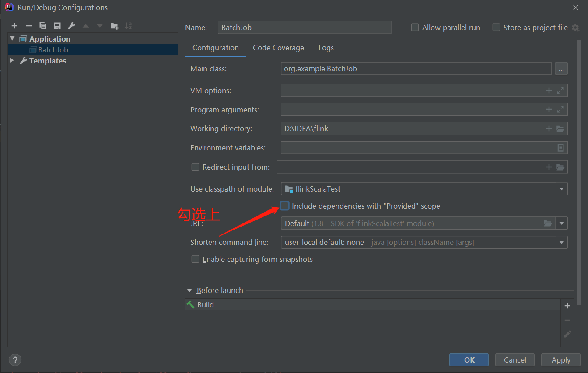Viewport: 588px width, 373px height.
Task: Browse folder icon in JRE field
Action: [x=548, y=223]
